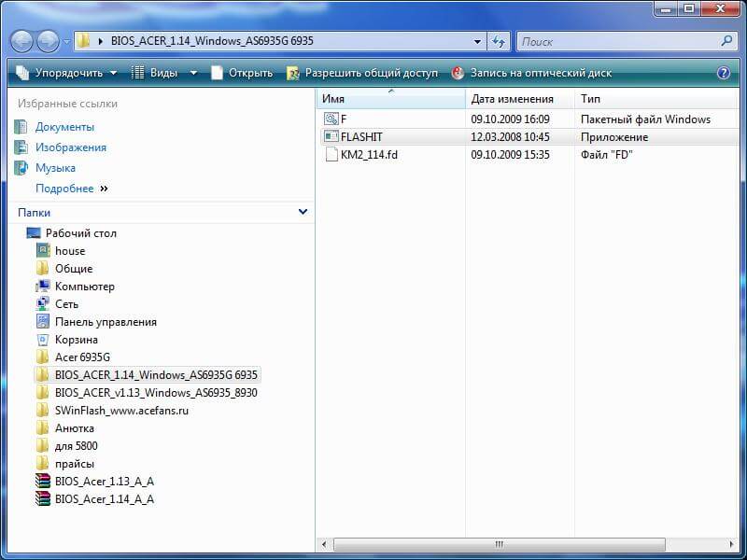This screenshot has width=747, height=560.
Task: Select the F batch file icon
Action: 331,119
